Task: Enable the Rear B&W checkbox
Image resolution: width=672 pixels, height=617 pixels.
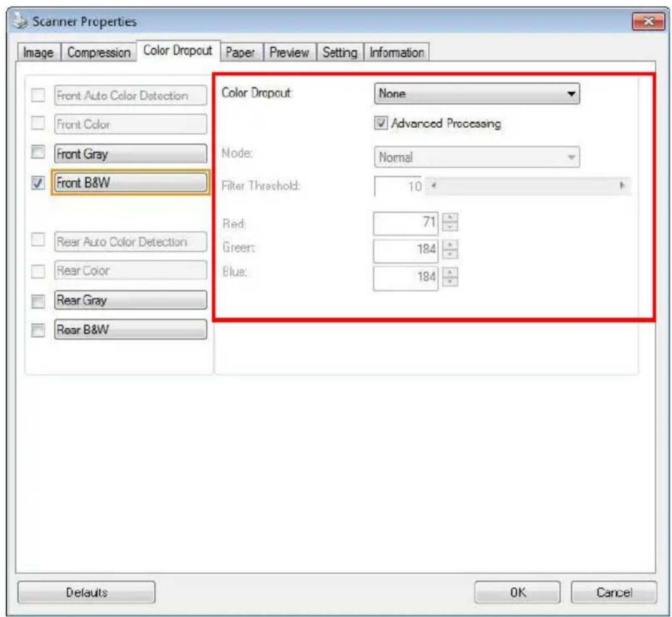Action: click(38, 330)
